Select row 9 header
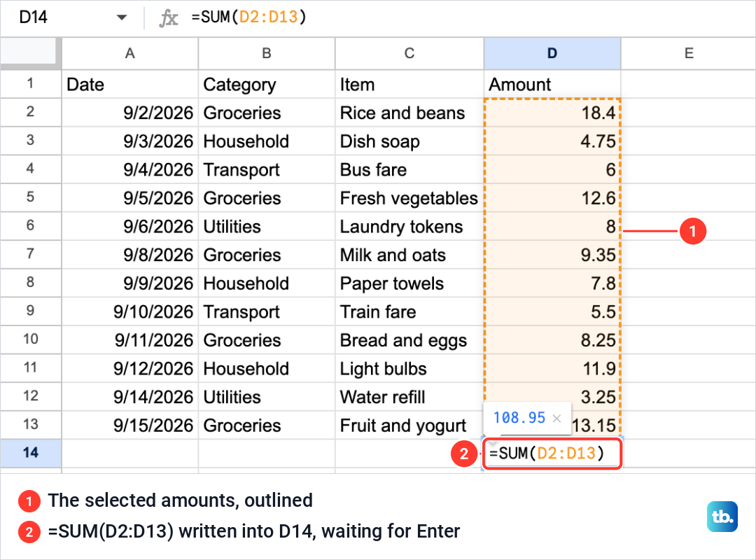The image size is (756, 560). pos(30,311)
